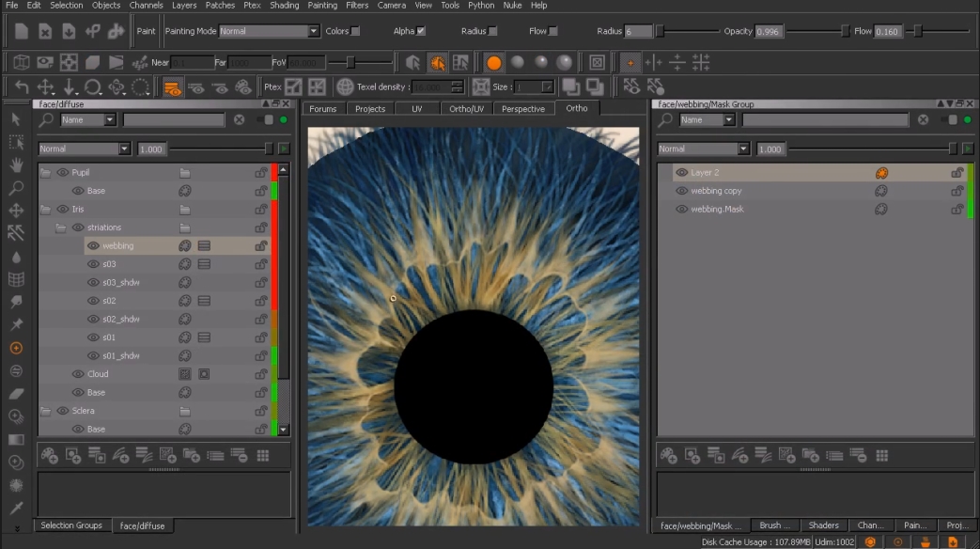Open the new project file icon
Screen dimensions: 980x549
22,31
